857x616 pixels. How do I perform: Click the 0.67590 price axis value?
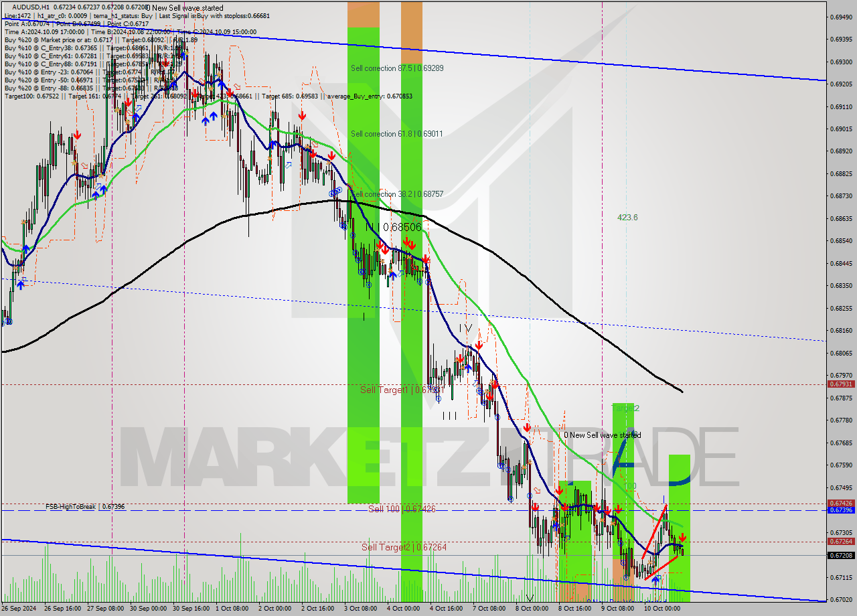click(x=841, y=465)
